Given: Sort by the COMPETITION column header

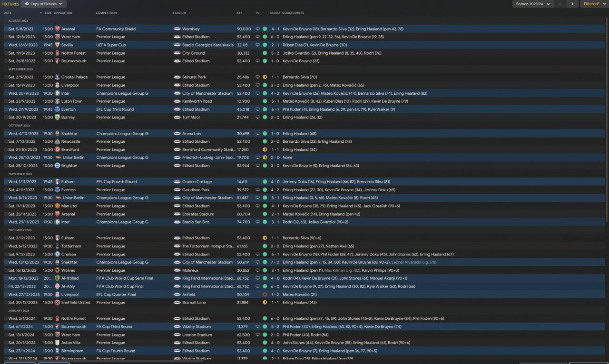Looking at the screenshot, I should [x=106, y=13].
